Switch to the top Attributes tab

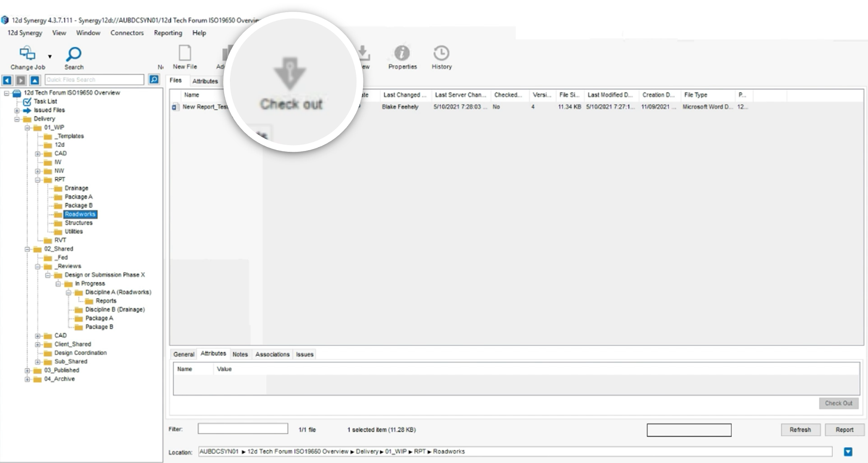[x=205, y=81]
